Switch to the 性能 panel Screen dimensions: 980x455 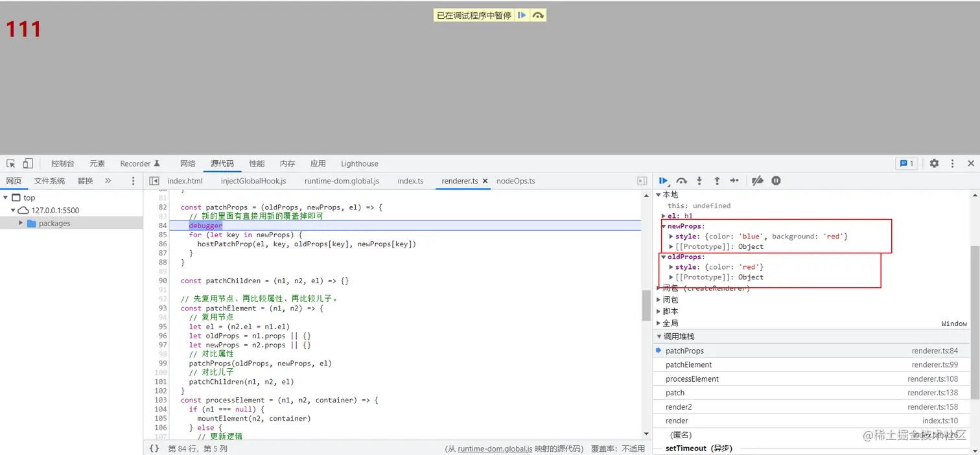257,163
